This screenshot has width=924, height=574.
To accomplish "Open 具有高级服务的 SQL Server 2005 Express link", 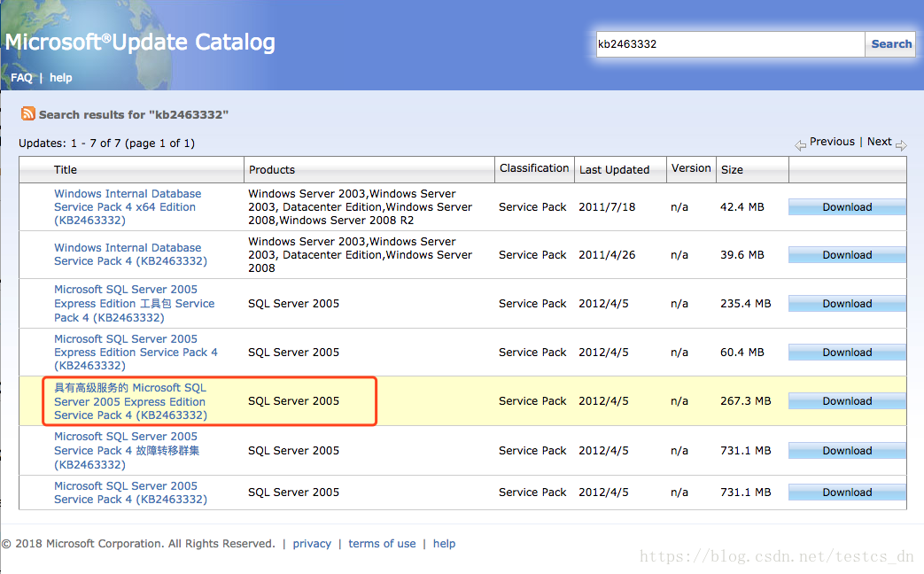I will click(x=130, y=401).
